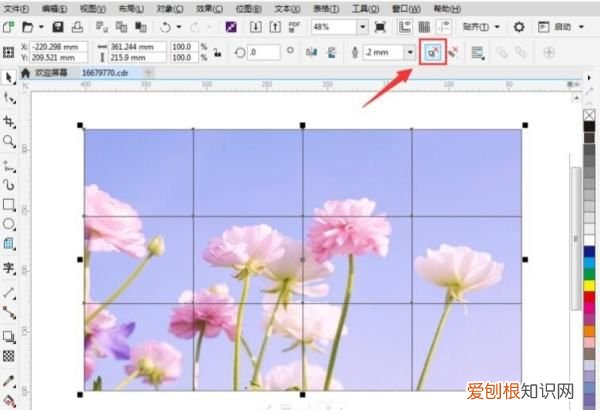
Task: Open the 效果(C) menu
Action: click(209, 8)
